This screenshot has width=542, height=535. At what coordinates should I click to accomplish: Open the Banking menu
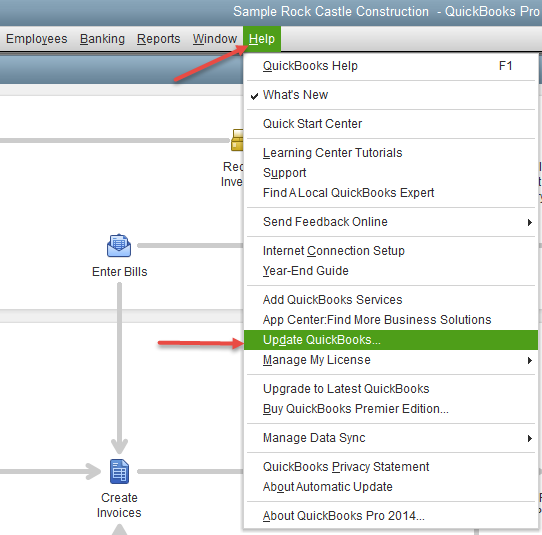[x=102, y=39]
